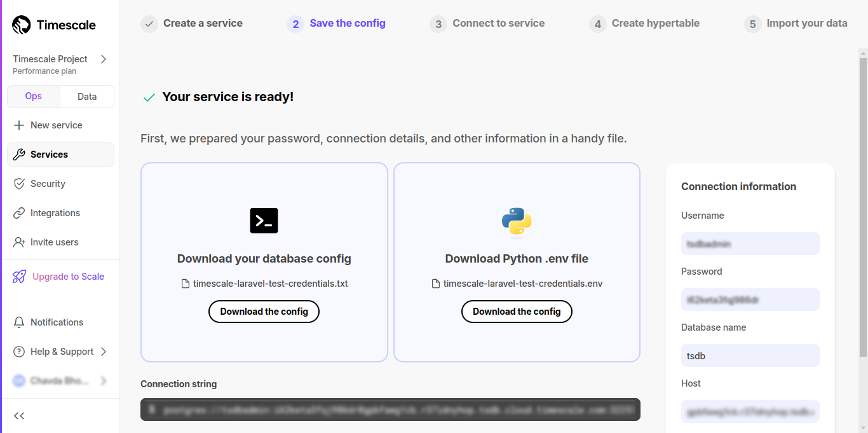This screenshot has height=433, width=868.
Task: Click the Username value field
Action: (750, 244)
